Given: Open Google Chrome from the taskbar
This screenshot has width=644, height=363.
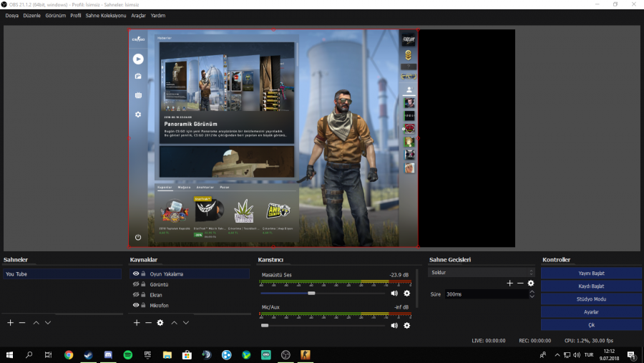Looking at the screenshot, I should 69,355.
